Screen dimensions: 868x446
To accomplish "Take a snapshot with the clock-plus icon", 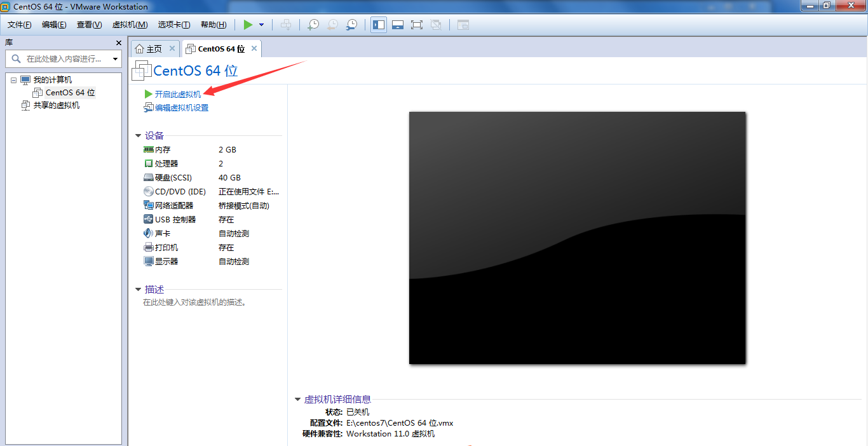I will (x=313, y=25).
